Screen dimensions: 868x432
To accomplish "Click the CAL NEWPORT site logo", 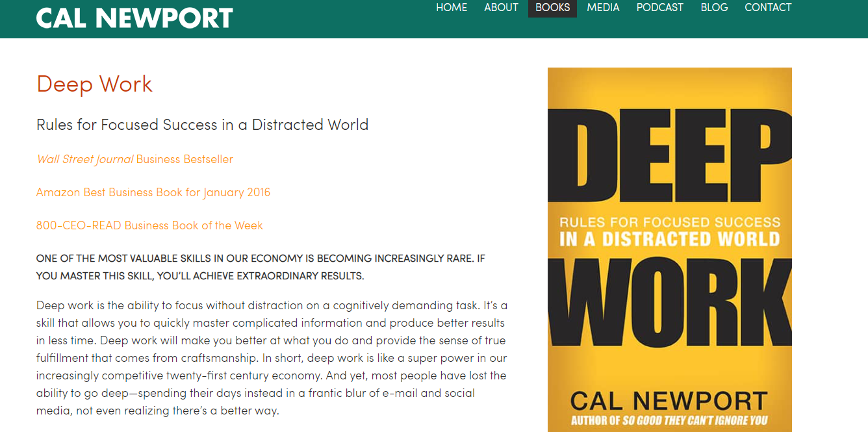I will [134, 18].
